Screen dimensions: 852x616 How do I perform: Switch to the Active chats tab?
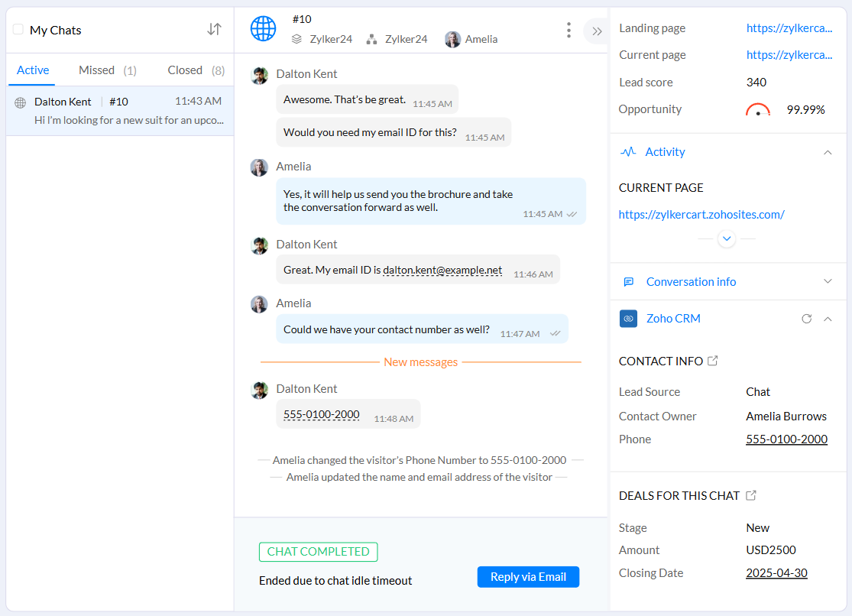click(x=33, y=70)
